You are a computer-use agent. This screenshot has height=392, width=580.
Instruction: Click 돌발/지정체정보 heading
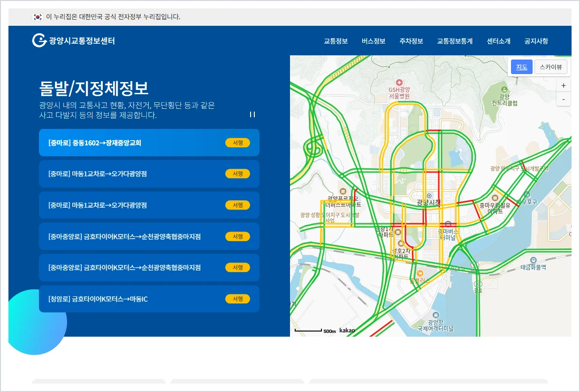[94, 88]
